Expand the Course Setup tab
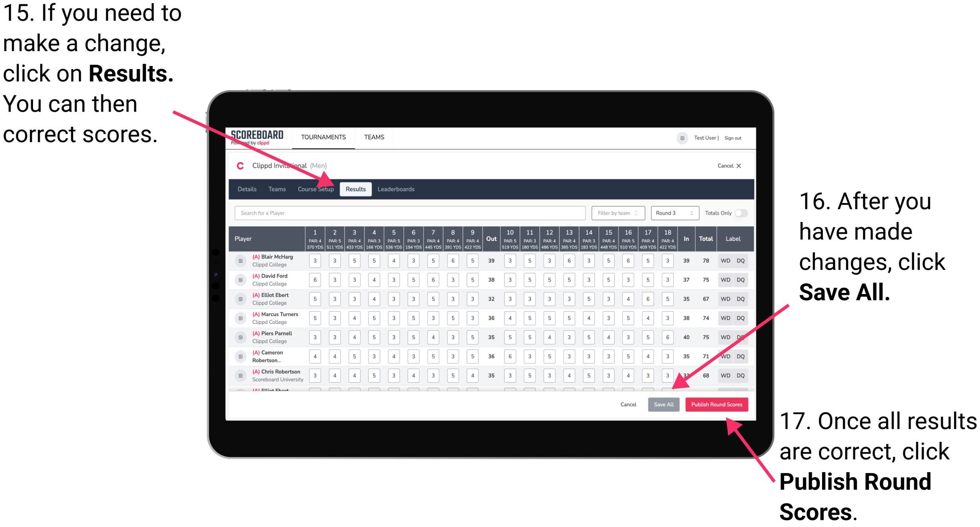 (x=316, y=189)
